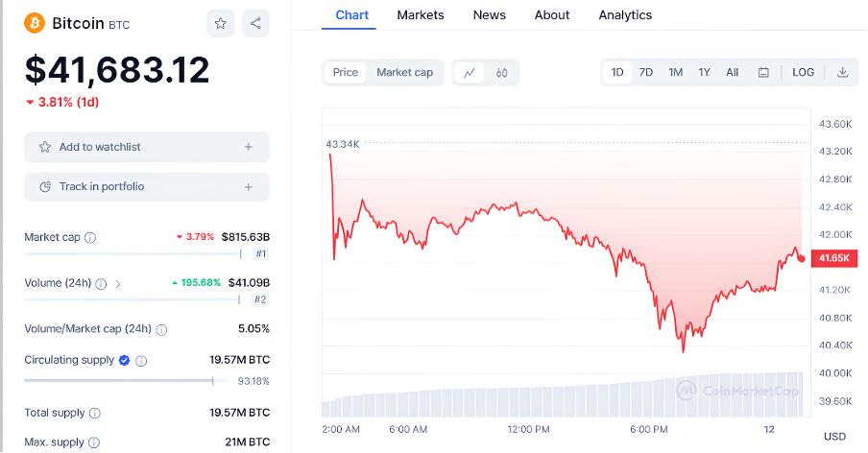Viewport: 868px width, 453px height.
Task: Expand Track in portfolio plus sign
Action: (249, 187)
